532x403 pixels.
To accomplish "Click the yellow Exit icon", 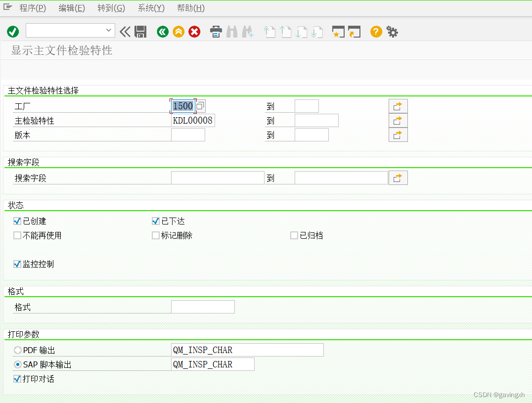I will click(178, 32).
